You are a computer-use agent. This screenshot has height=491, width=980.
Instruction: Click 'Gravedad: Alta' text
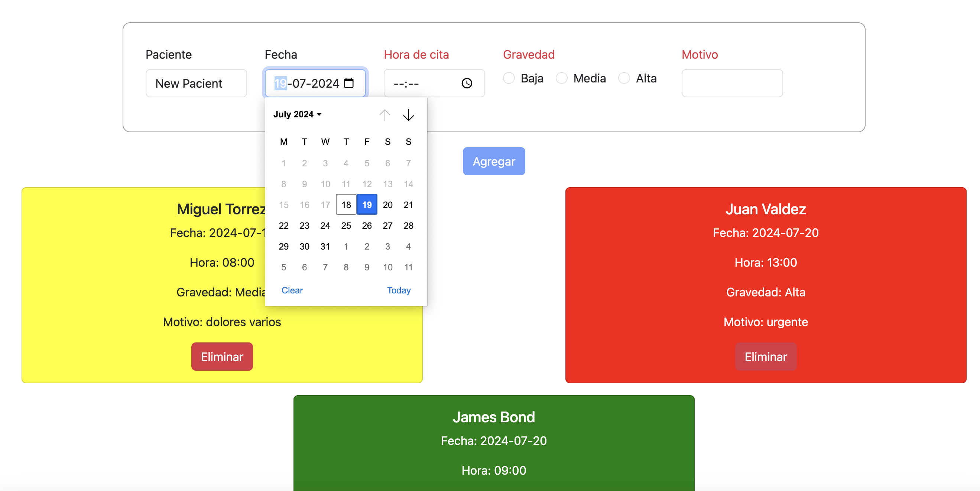point(765,292)
